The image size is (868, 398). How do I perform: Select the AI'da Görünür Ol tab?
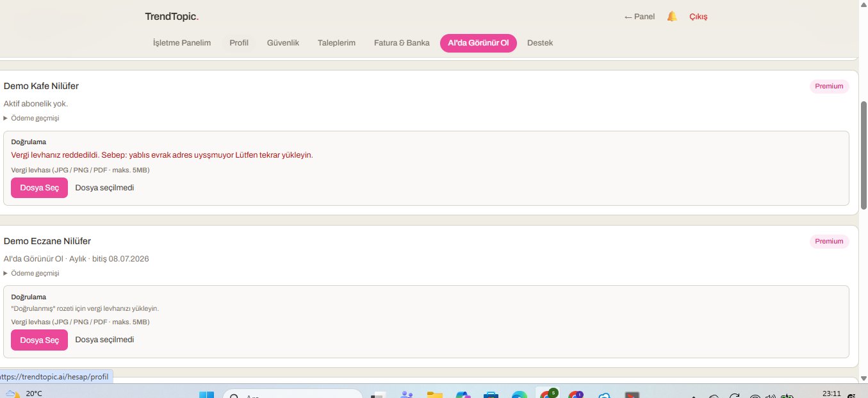479,43
